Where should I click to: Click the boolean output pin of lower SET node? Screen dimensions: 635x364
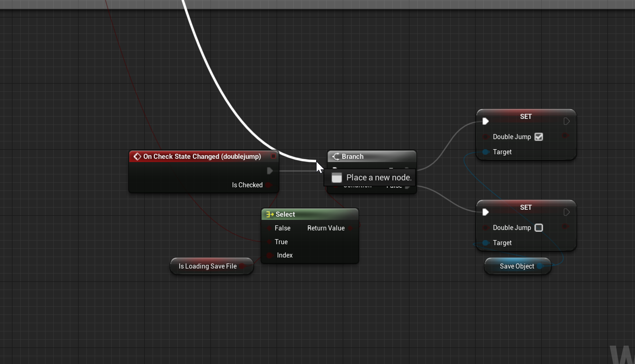pos(566,226)
